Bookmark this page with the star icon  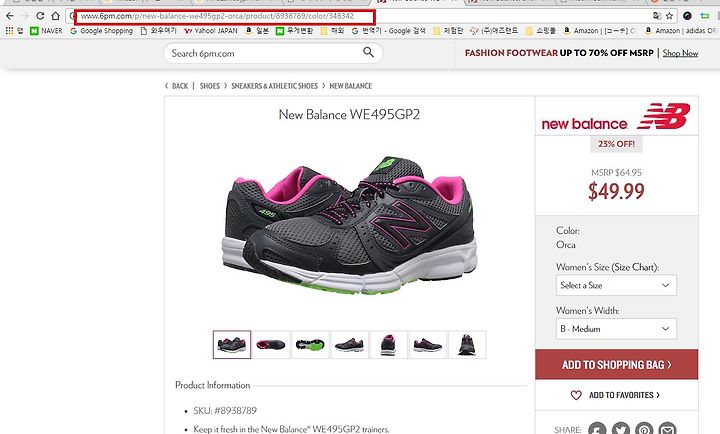point(669,16)
